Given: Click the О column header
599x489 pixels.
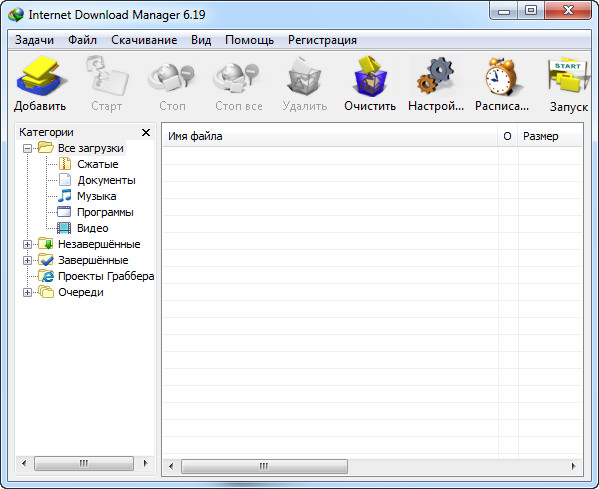Looking at the screenshot, I should [508, 136].
